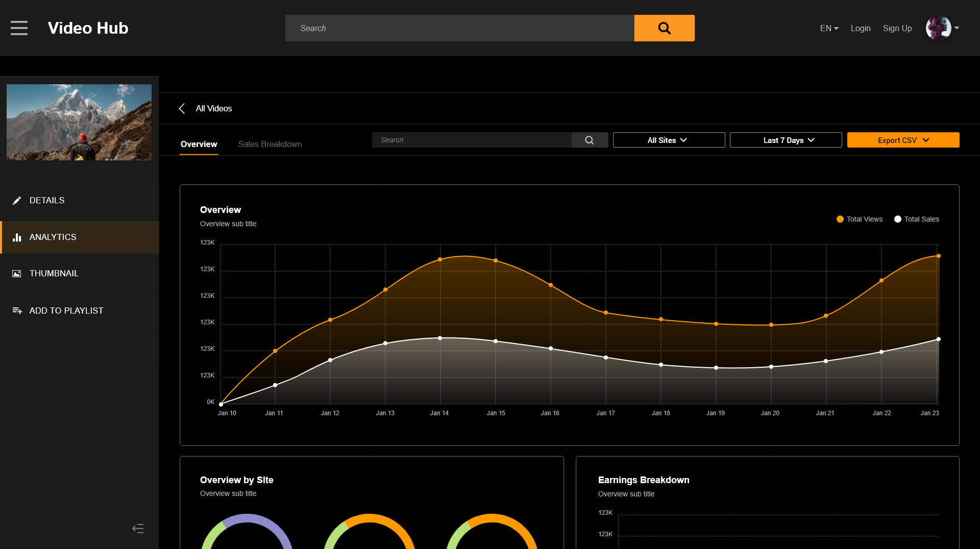Open the mountain video thumbnail
The height and width of the screenshot is (549, 980).
(79, 122)
